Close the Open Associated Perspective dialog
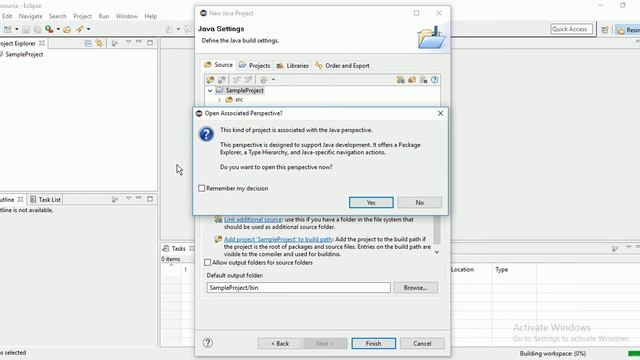Viewport: 640px width, 360px height. (440, 113)
